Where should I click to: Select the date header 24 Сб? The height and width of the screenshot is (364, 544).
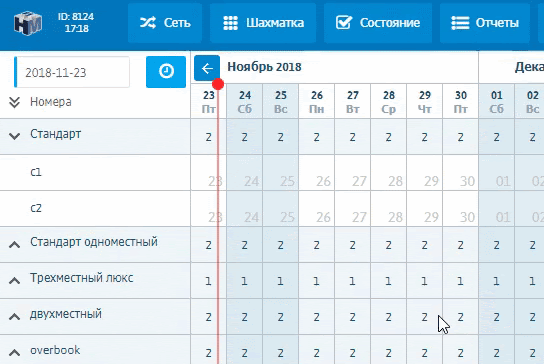[x=245, y=101]
